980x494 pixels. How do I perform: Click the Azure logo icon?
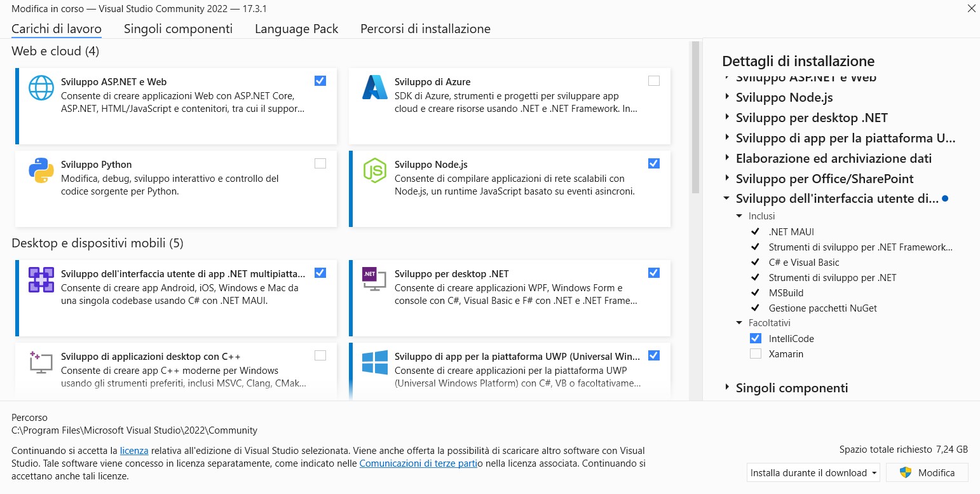(375, 88)
